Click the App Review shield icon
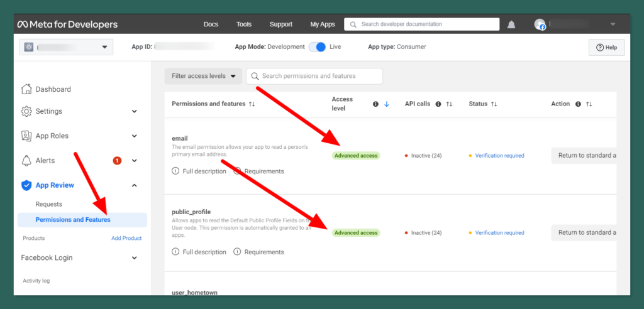This screenshot has width=644, height=309. coord(26,185)
